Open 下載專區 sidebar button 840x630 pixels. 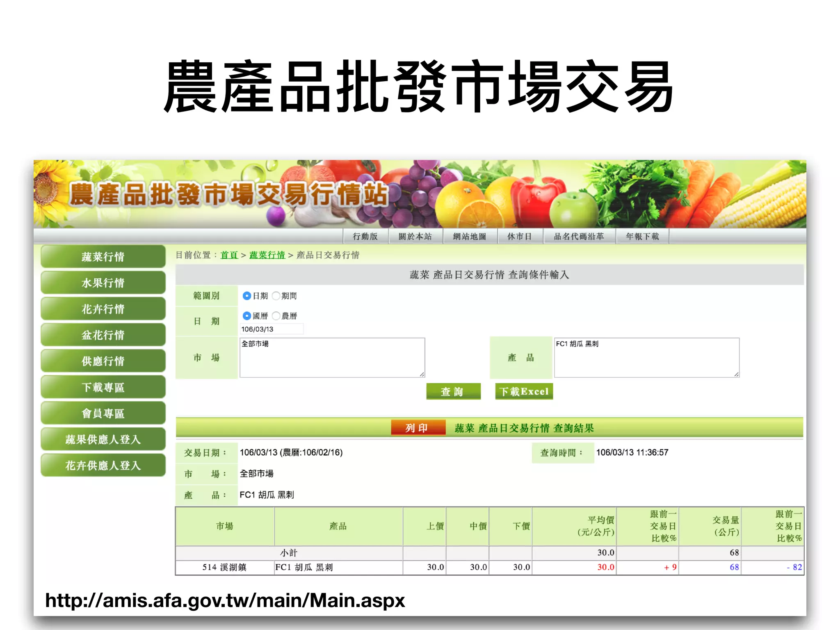103,387
